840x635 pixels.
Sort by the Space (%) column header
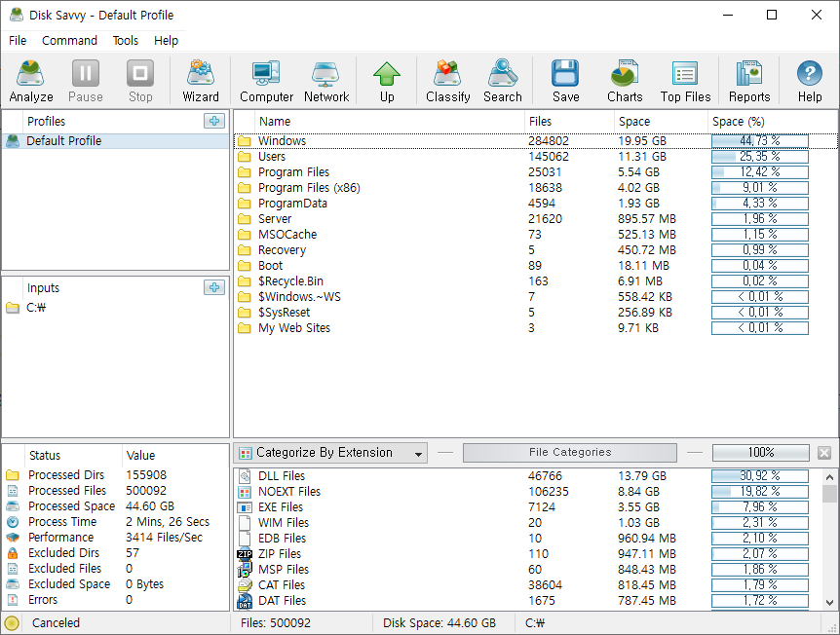click(772, 122)
